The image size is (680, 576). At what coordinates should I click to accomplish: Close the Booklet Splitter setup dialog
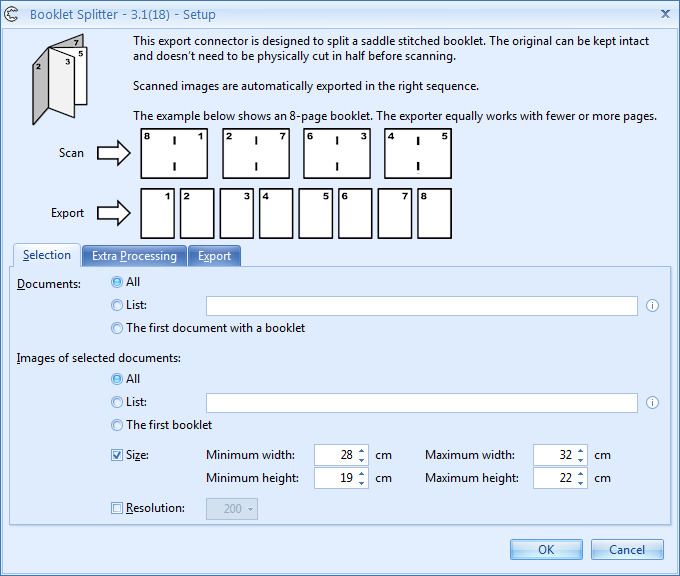coord(665,14)
